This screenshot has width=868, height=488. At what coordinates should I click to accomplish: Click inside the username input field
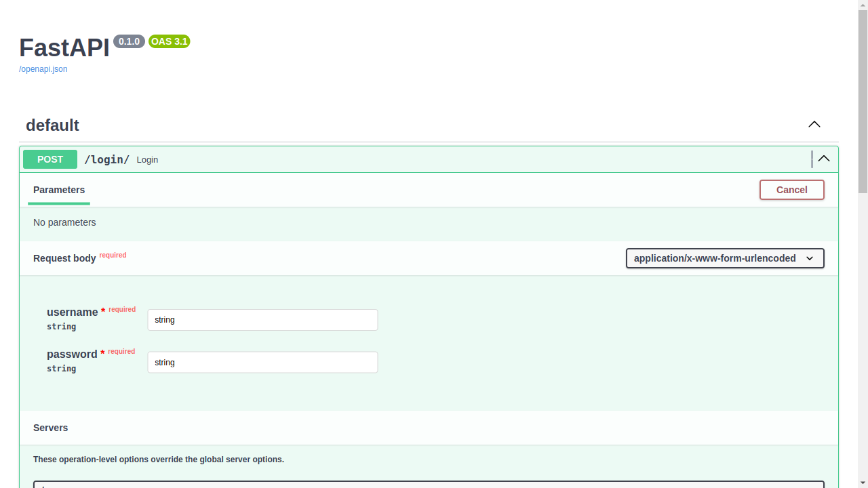(262, 319)
